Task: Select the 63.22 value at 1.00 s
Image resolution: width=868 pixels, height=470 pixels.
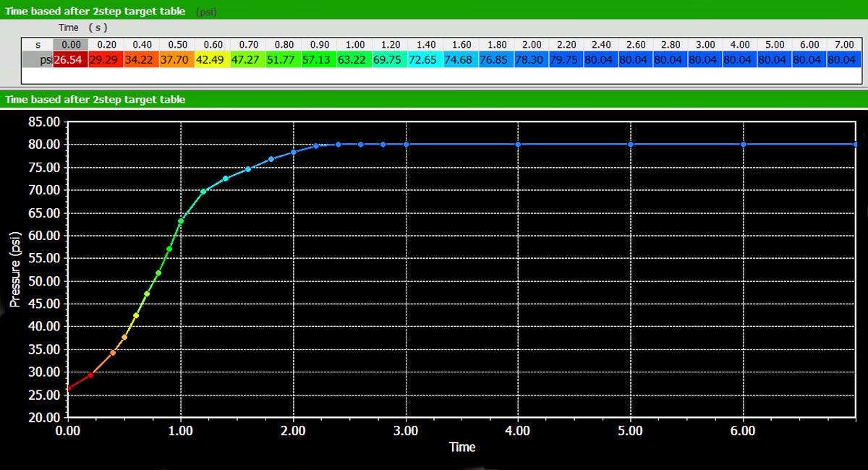Action: pos(354,60)
